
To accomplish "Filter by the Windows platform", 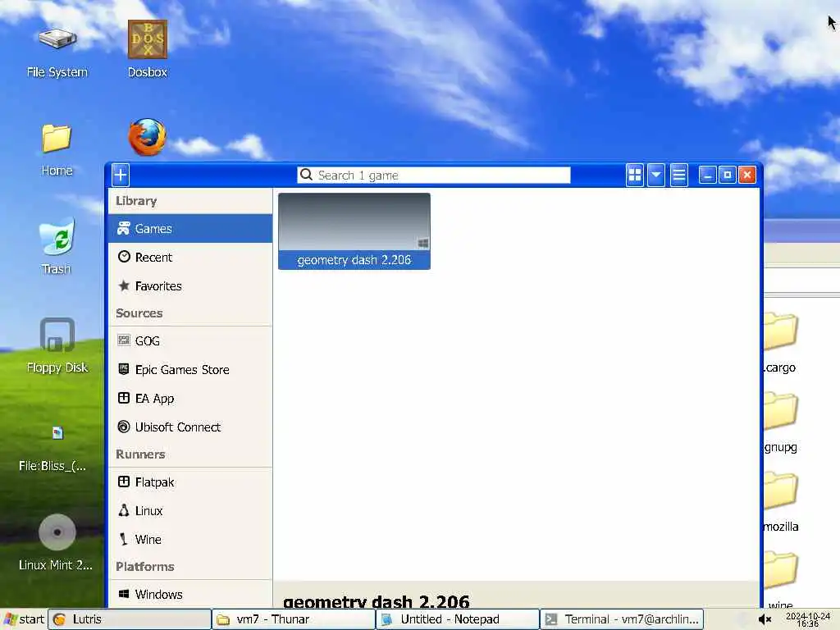I will [x=190, y=594].
